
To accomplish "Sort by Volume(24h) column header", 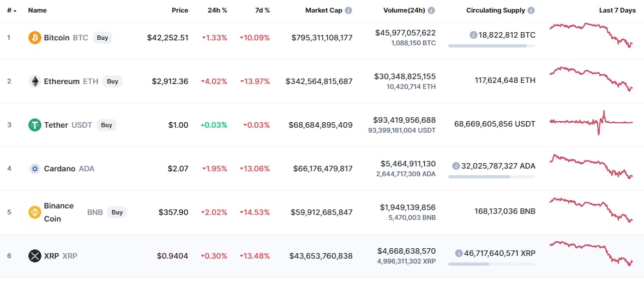I will [405, 10].
